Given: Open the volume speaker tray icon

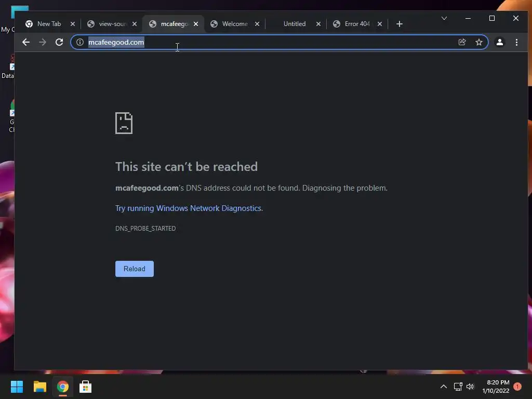Looking at the screenshot, I should click(x=470, y=387).
